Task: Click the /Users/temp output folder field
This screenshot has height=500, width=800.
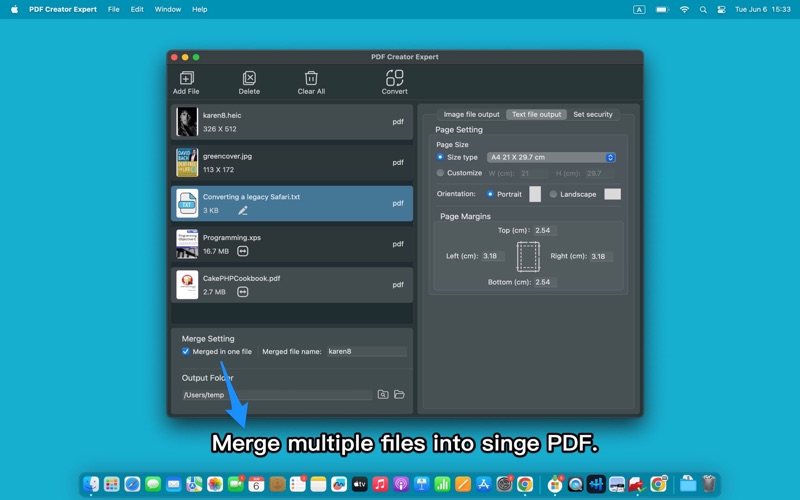Action: click(277, 395)
